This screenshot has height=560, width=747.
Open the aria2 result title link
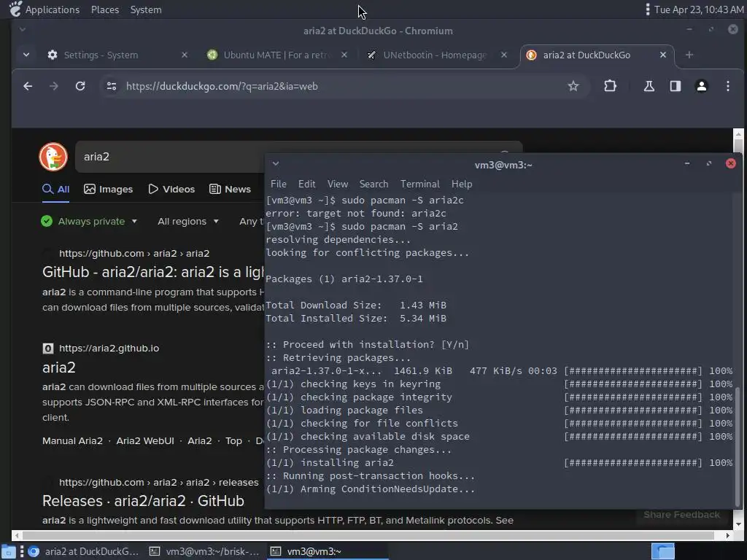(59, 367)
